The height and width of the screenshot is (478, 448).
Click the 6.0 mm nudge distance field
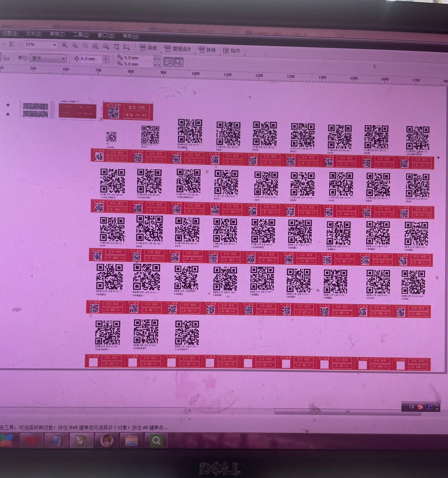coord(90,59)
